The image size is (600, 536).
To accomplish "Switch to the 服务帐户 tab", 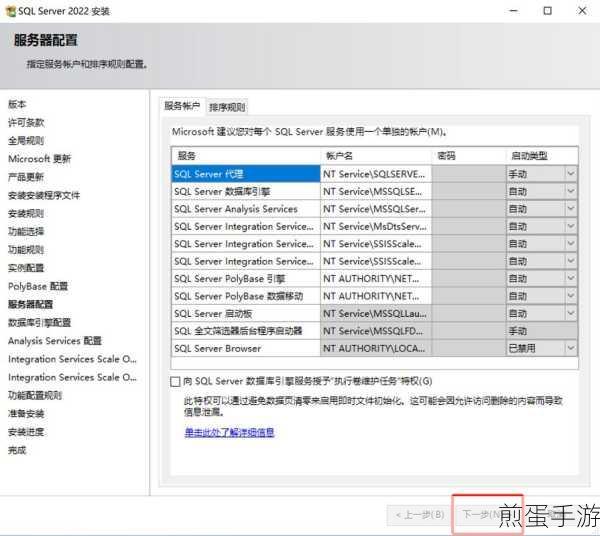I will point(182,106).
